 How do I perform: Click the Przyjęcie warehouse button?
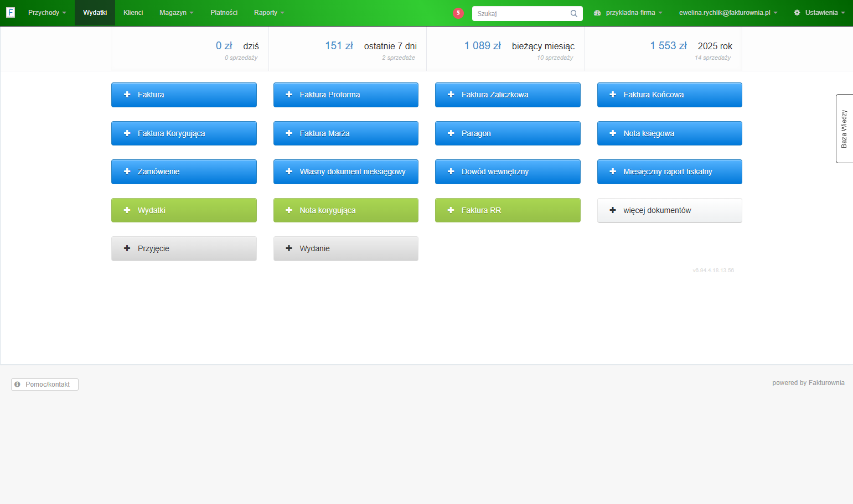click(x=184, y=248)
